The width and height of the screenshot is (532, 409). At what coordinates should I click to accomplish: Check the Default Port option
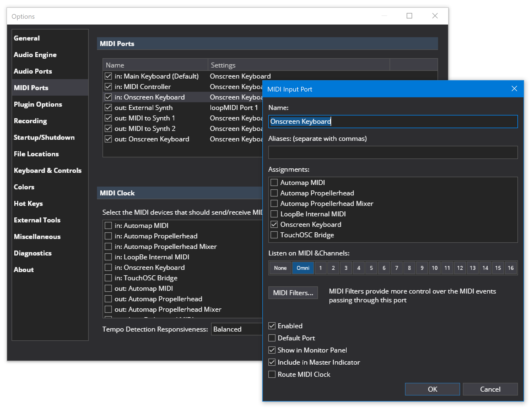click(272, 338)
